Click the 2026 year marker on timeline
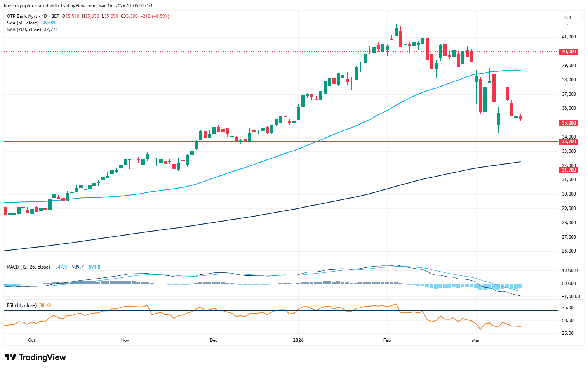Image resolution: width=588 pixels, height=369 pixels. (298, 340)
